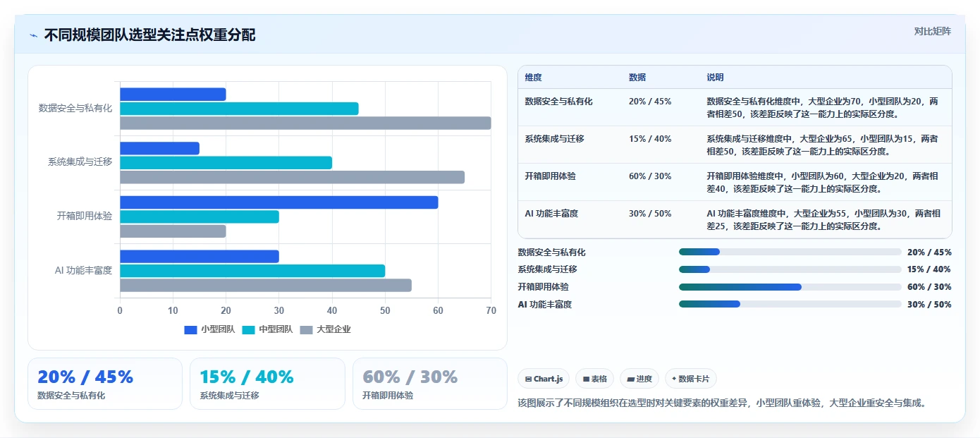
Task: Click 小型团队 bar for 开箱即用体验
Action: click(x=278, y=202)
